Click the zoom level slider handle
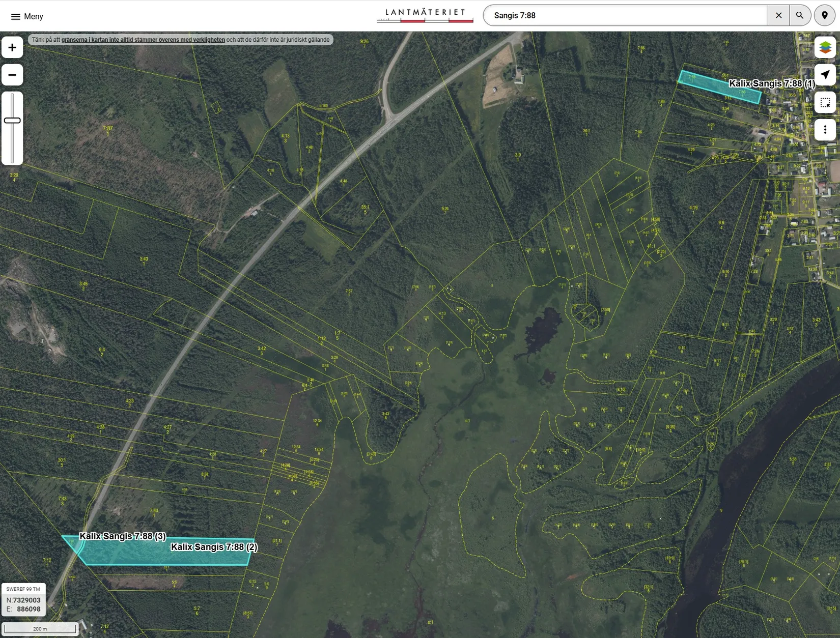Image resolution: width=840 pixels, height=638 pixels. coord(12,121)
